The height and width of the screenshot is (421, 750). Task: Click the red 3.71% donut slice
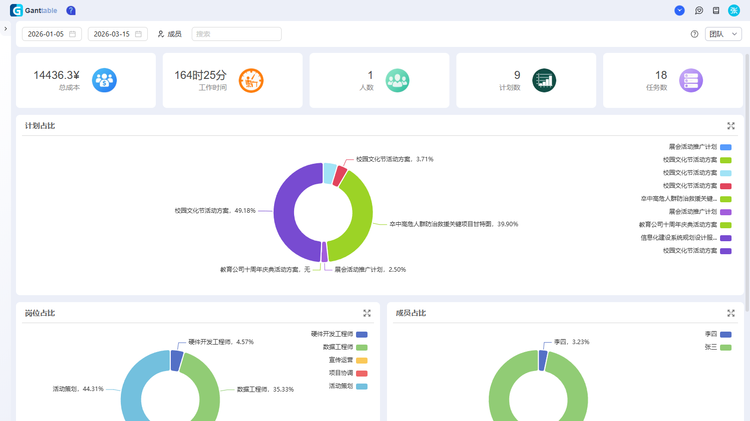tap(340, 176)
